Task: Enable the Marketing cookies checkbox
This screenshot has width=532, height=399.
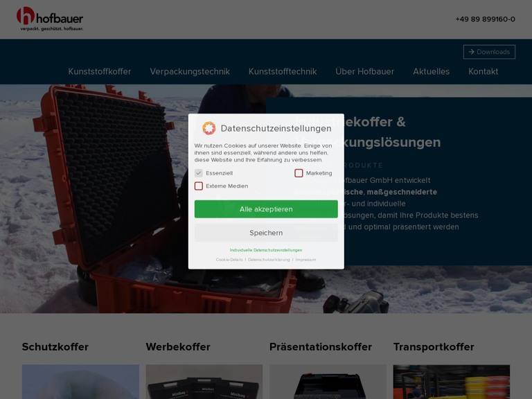Action: [299, 173]
